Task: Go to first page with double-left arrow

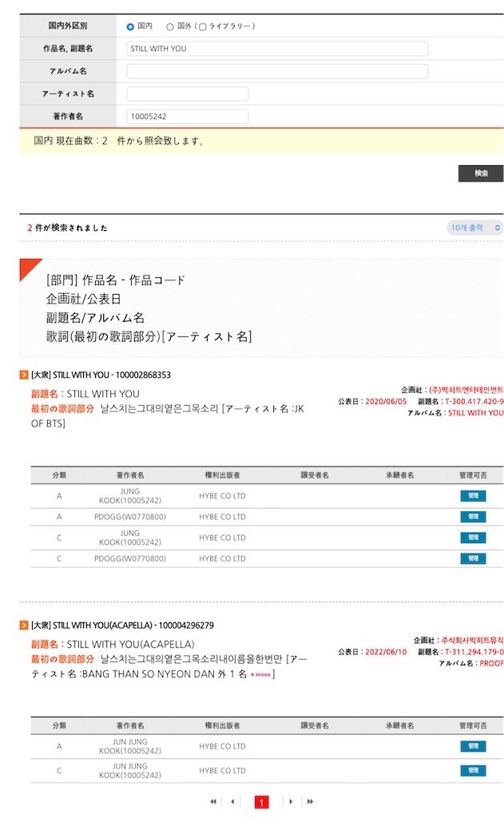Action: (213, 802)
